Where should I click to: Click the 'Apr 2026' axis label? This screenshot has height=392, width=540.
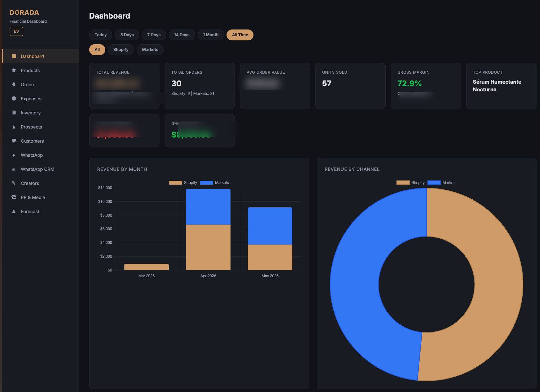coord(208,276)
